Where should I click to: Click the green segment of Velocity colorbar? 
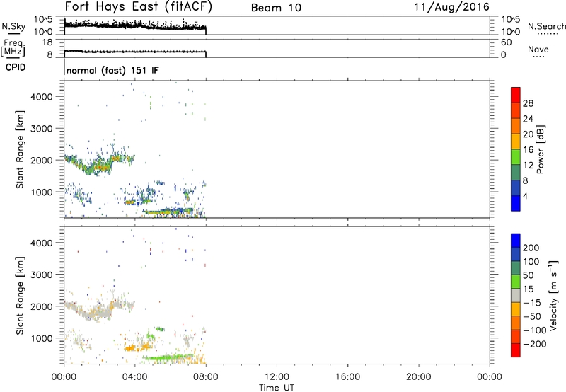[516, 282]
